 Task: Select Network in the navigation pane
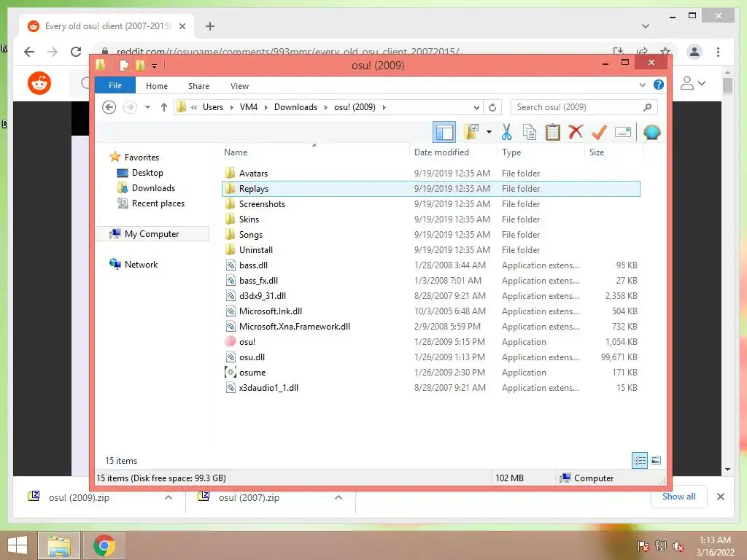point(141,264)
